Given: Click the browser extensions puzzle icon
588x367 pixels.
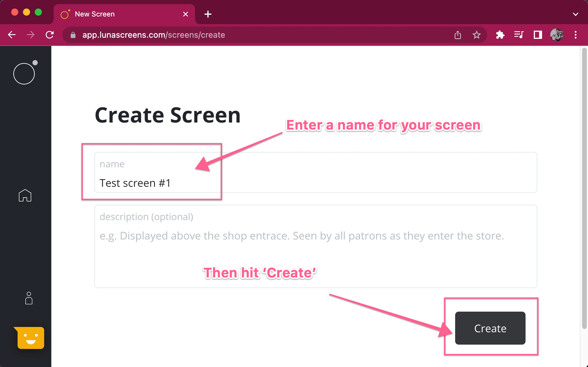Looking at the screenshot, I should point(500,35).
